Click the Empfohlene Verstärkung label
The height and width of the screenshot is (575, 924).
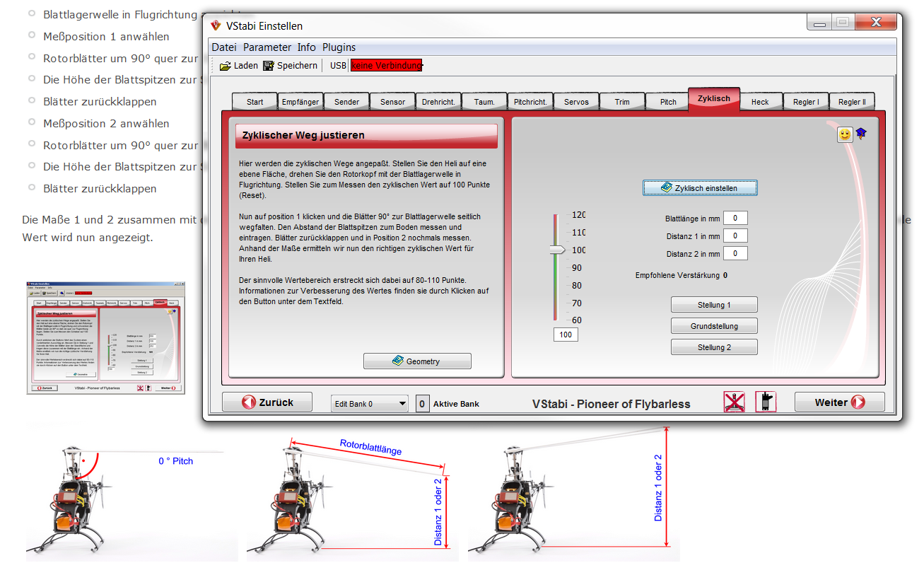point(677,275)
